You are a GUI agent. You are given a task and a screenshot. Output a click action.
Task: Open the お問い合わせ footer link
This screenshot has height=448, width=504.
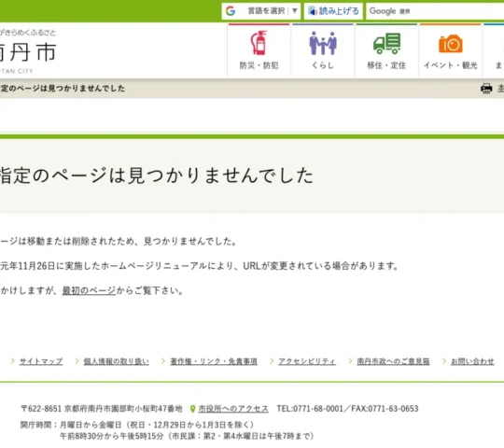(x=472, y=361)
